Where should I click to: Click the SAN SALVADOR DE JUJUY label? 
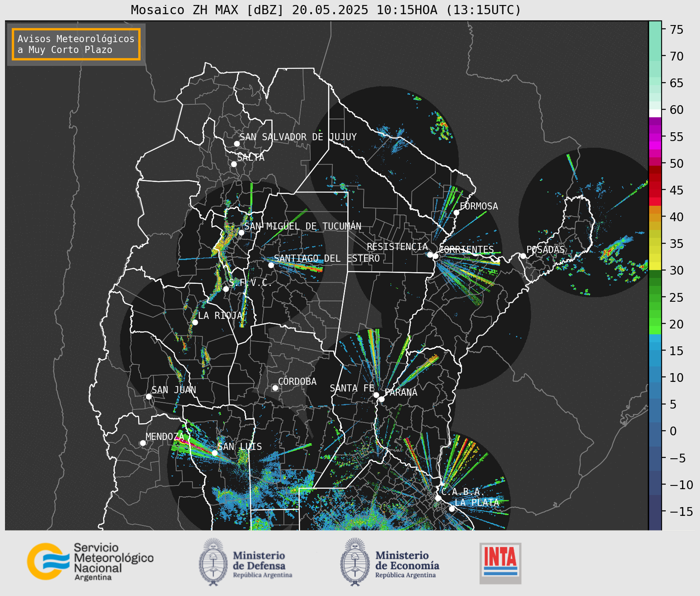[x=298, y=137]
